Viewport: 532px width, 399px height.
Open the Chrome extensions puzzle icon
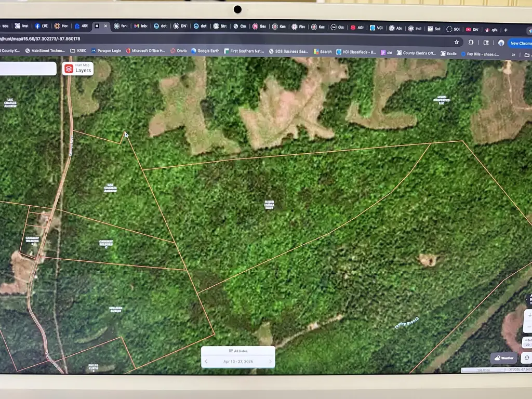coord(471,43)
